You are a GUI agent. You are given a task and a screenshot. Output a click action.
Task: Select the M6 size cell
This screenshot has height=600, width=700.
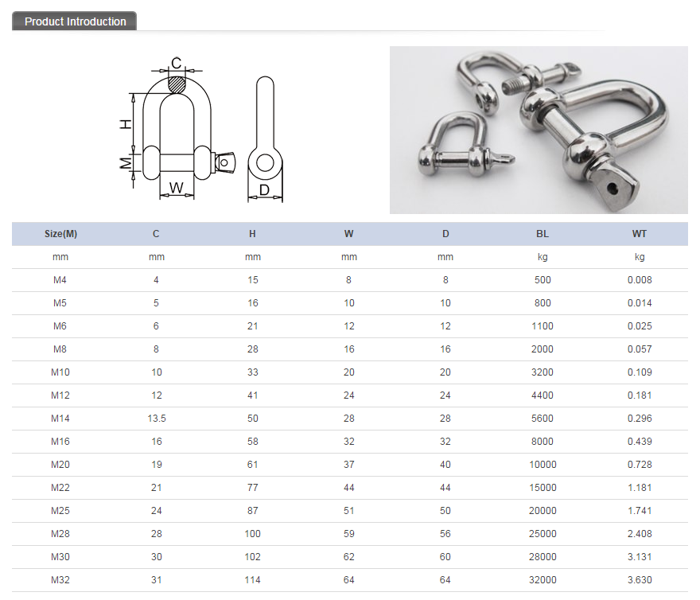(60, 326)
